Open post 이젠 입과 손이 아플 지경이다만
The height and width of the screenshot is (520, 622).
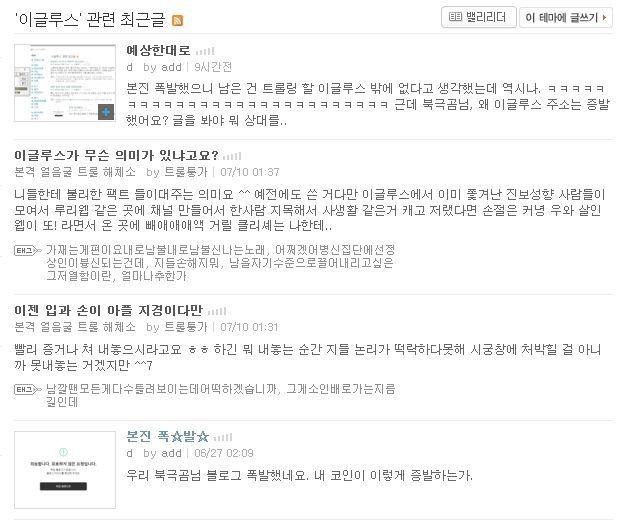(x=108, y=310)
